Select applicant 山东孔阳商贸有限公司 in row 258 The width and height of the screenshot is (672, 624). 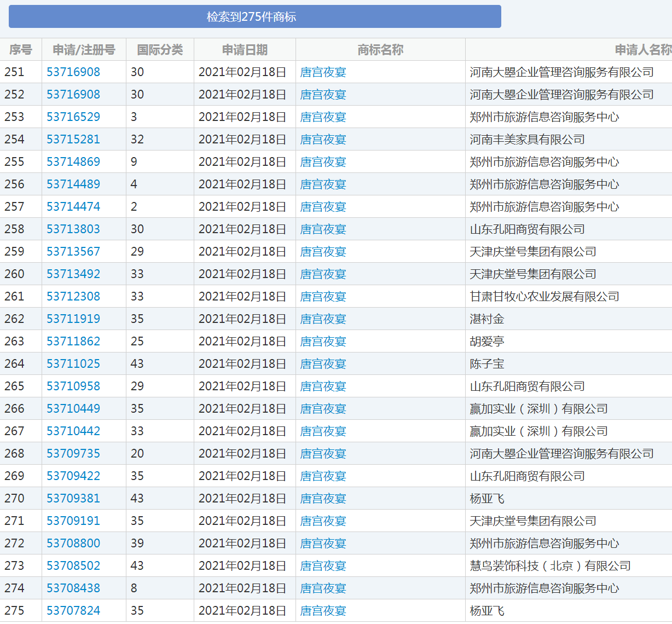528,229
